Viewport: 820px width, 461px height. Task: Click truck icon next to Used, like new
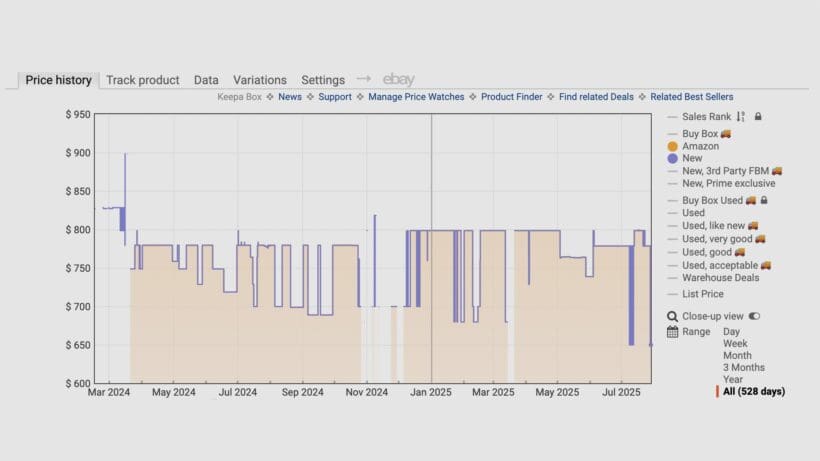click(752, 226)
